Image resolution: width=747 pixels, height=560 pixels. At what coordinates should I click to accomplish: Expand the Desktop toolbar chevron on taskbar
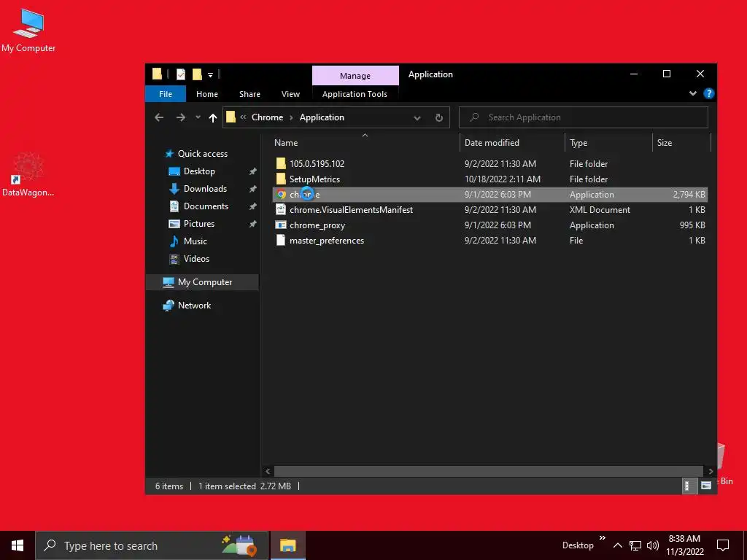click(602, 539)
